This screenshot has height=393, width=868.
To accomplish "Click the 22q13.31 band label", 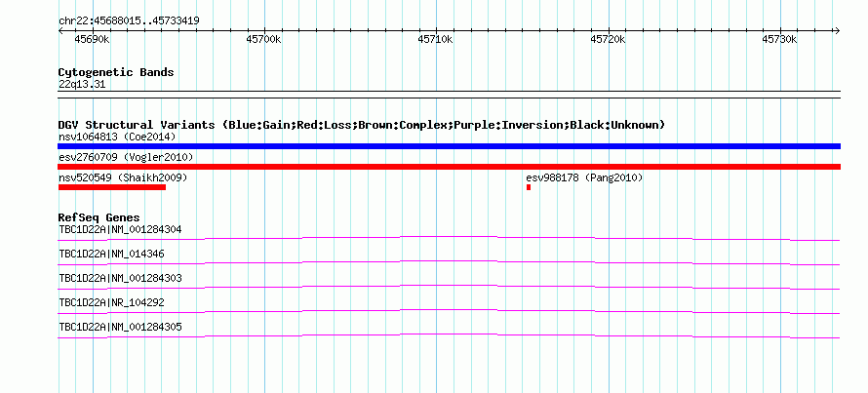I will (81, 84).
